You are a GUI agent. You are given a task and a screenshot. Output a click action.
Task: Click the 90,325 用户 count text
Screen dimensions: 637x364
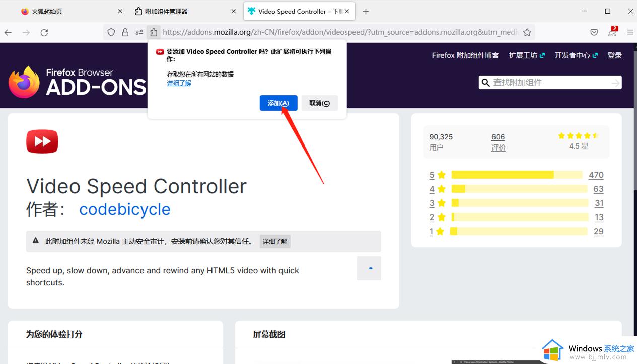(x=441, y=142)
